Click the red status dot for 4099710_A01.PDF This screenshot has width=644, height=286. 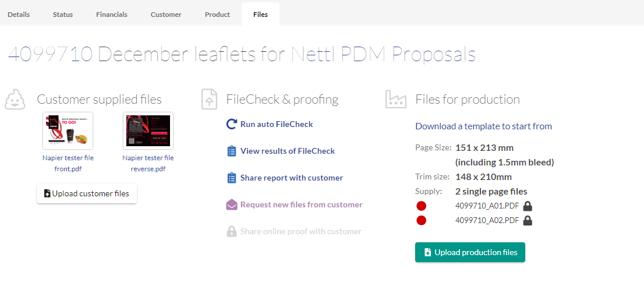(x=422, y=206)
